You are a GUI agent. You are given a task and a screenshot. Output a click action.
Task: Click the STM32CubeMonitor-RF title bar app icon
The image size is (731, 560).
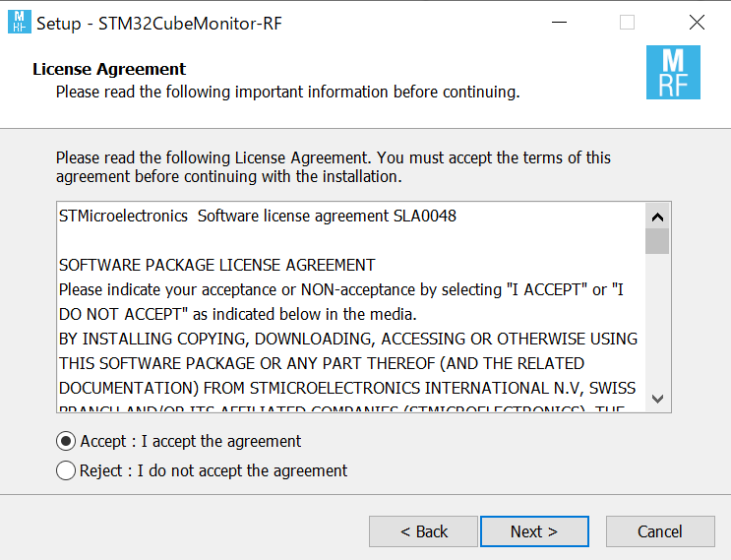[x=20, y=22]
